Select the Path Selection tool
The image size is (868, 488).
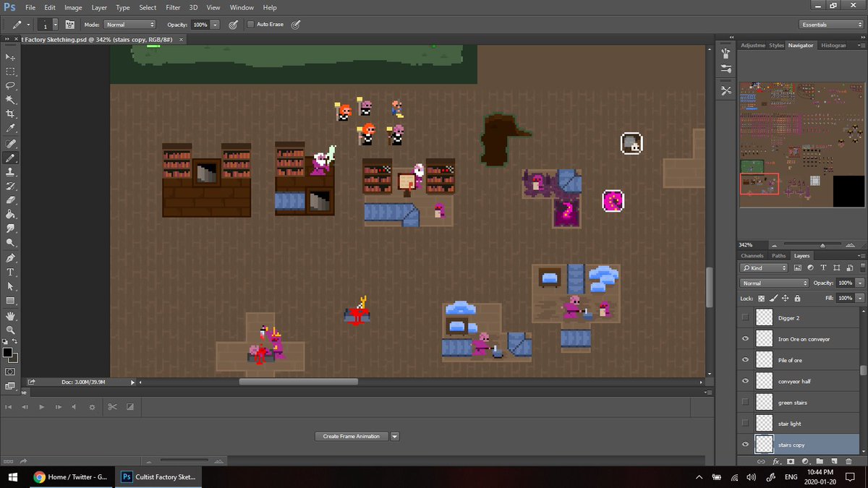(11, 286)
